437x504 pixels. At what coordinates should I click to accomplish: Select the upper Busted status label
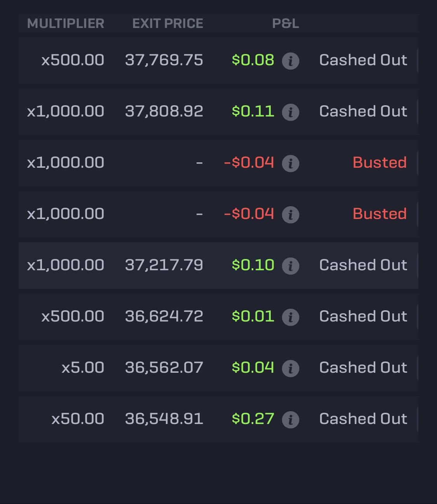click(380, 163)
